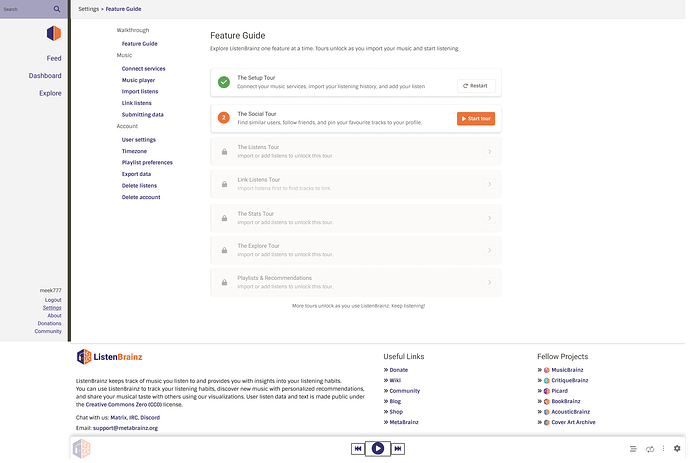Click the lock icon on The Explore Tour

[x=224, y=250]
